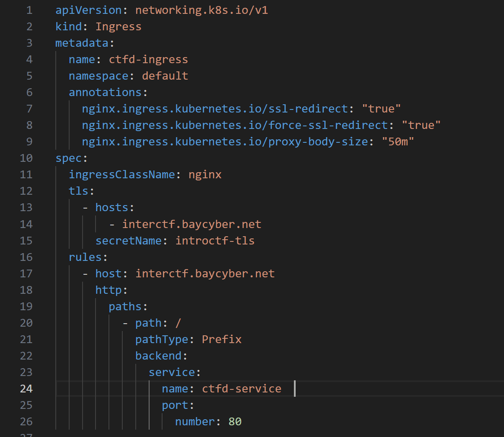This screenshot has width=504, height=437.
Task: Click the ctfd-service value
Action: (241, 389)
